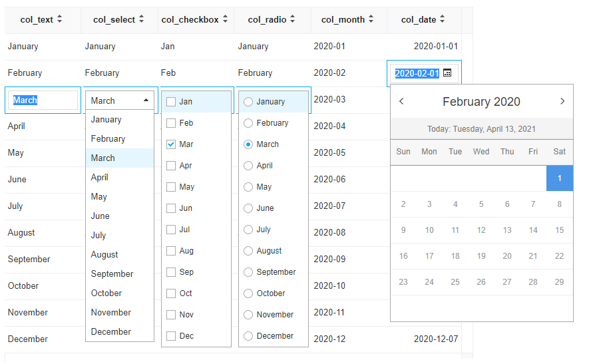Click the March text input field
The image size is (589, 364).
(x=43, y=100)
